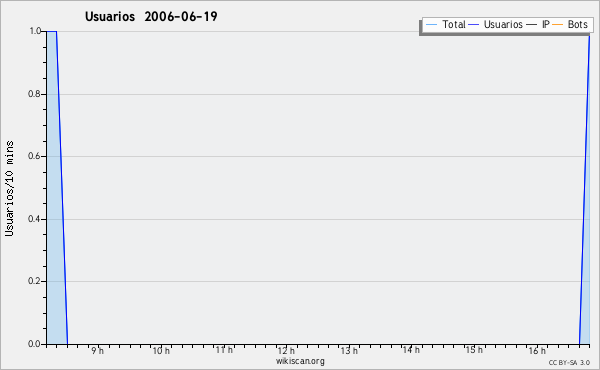Click the '1.0' y-axis value
This screenshot has width=600, height=370.
point(35,31)
